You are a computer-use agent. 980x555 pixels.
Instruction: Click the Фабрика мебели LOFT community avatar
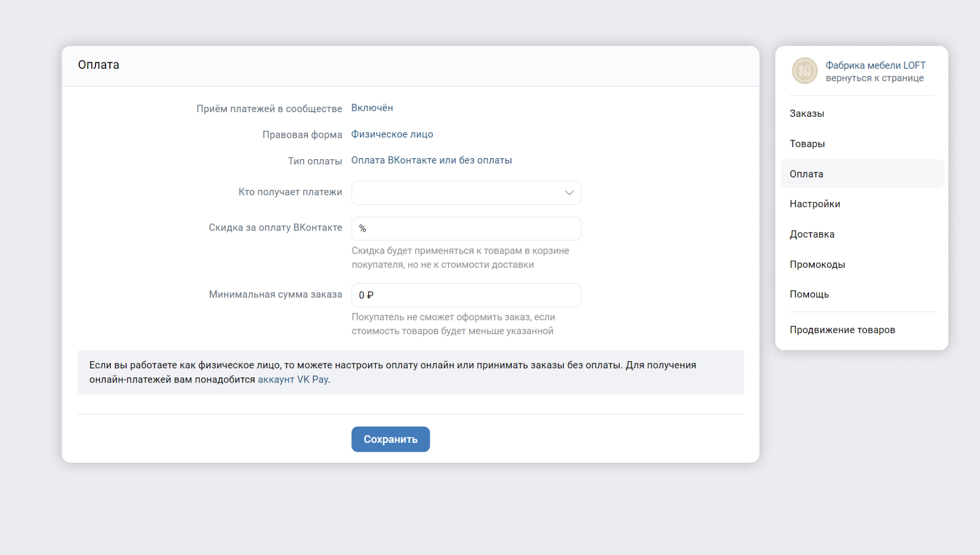tap(804, 71)
